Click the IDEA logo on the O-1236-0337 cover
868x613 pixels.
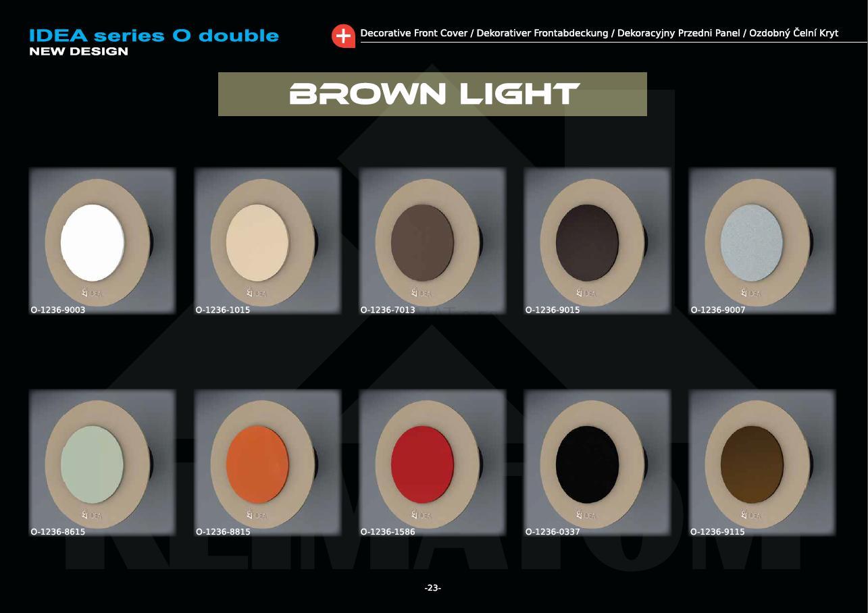587,515
